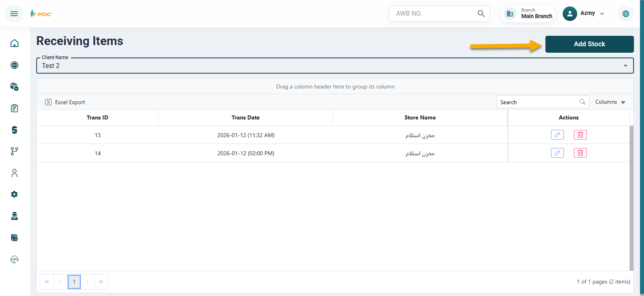Edit transaction 14 with pencil icon
The height and width of the screenshot is (296, 644).
(557, 153)
